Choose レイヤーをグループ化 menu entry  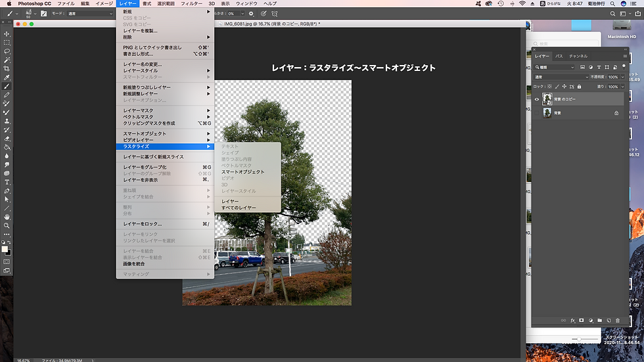[x=165, y=167]
